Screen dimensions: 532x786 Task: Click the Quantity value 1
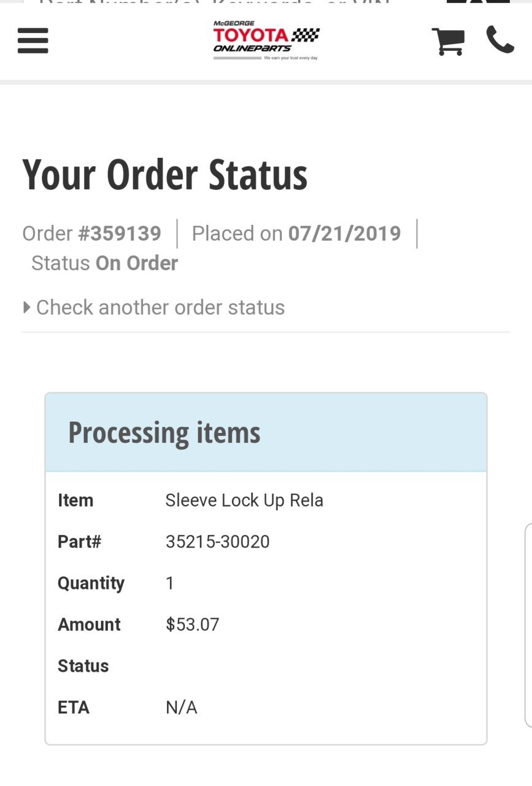coord(170,583)
